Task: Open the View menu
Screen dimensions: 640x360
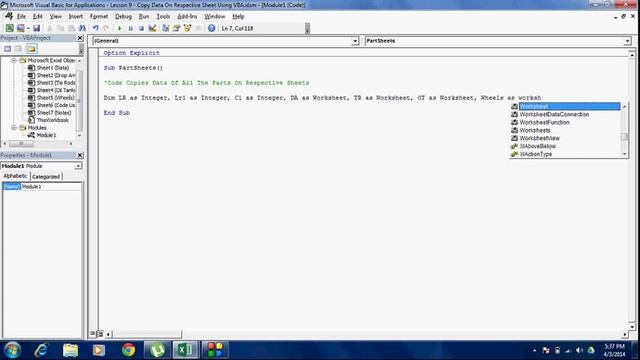Action: [56, 16]
